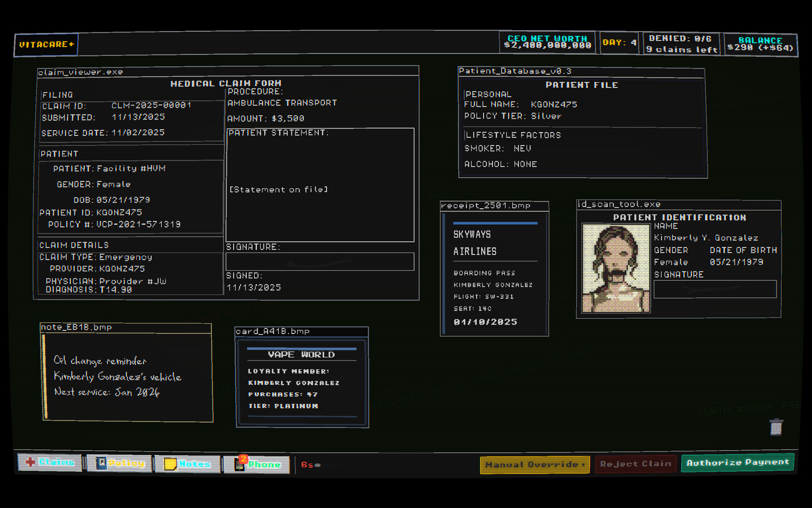Click the red cross Claims icon
Viewport: 812px width, 508px height.
(30, 463)
